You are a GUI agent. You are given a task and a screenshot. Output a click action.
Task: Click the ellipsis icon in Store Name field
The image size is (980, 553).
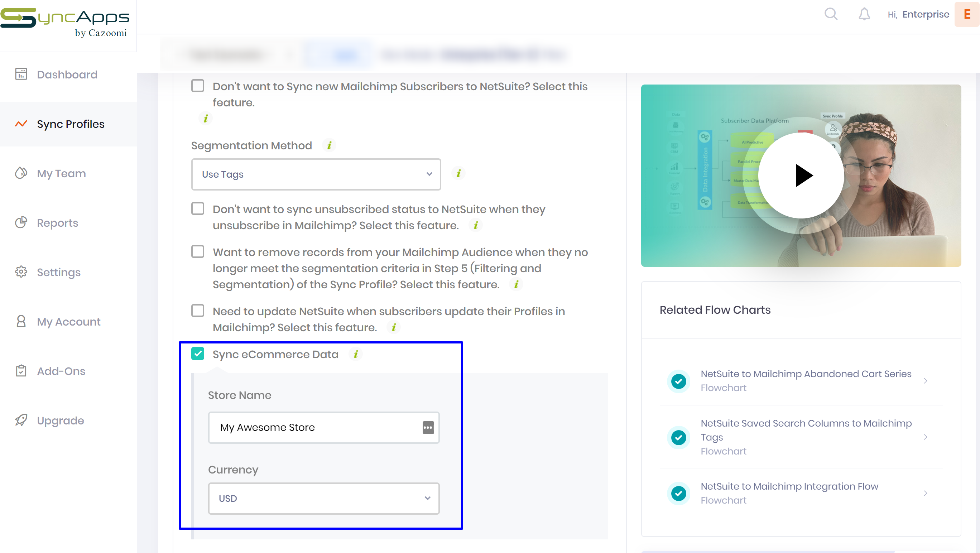[428, 427]
